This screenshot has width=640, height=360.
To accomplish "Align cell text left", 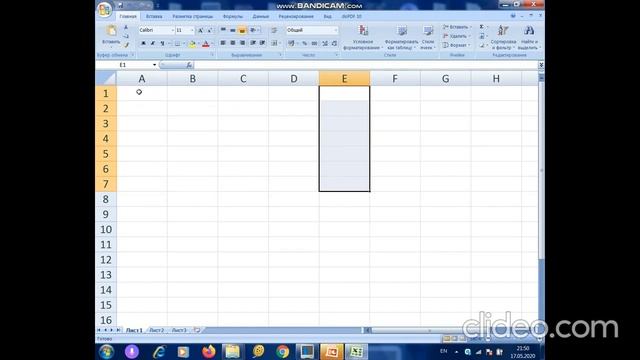I will coord(223,43).
